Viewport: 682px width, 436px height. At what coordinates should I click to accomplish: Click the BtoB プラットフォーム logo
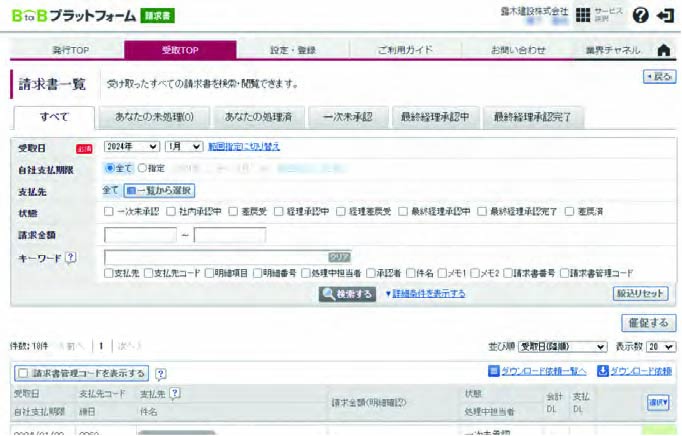(x=73, y=16)
